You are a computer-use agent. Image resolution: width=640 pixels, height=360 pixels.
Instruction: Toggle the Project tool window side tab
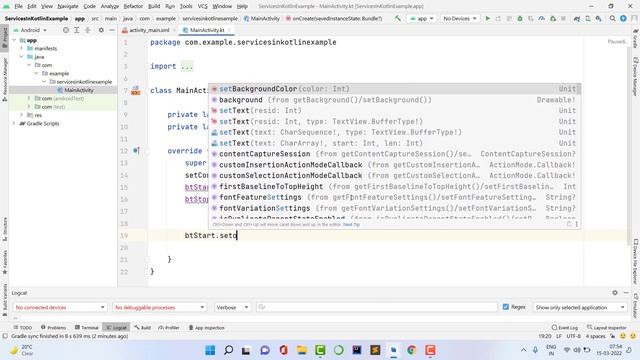4,38
